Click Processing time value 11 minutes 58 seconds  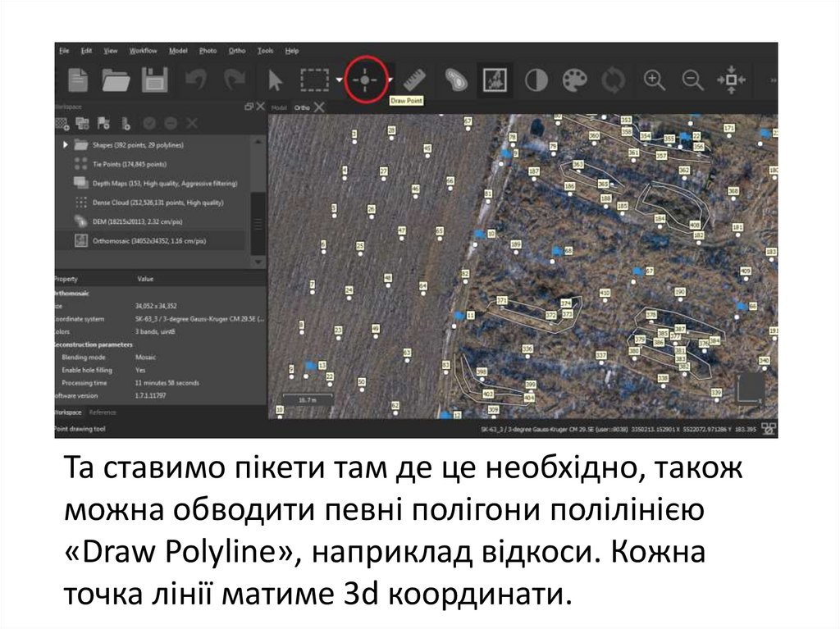(167, 383)
